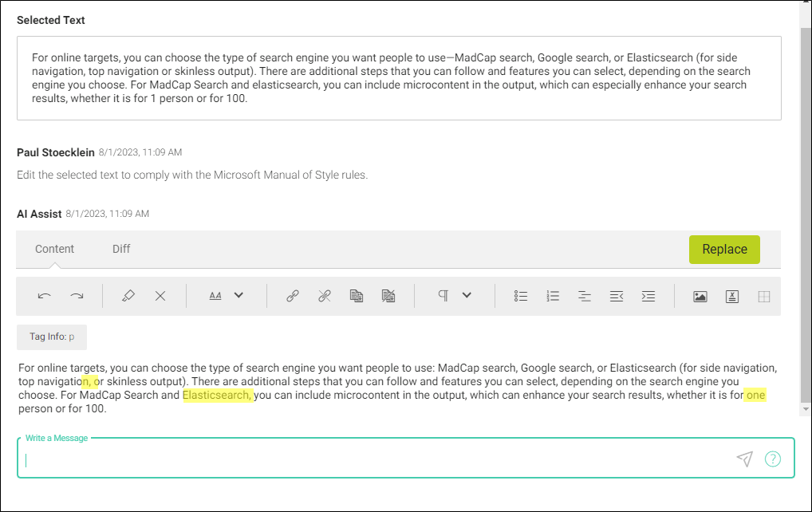Apply bulleted list formatting
The image size is (812, 512).
(521, 296)
